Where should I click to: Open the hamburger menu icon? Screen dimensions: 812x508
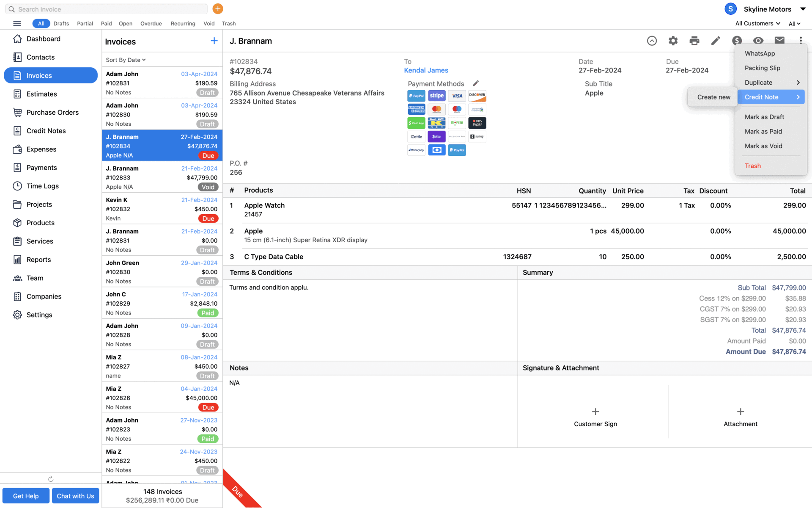17,24
